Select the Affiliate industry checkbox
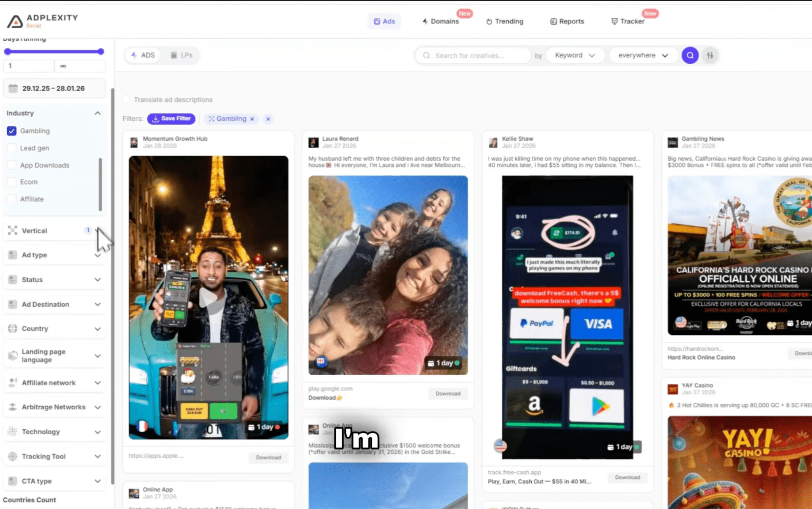The image size is (812, 509). (x=11, y=199)
